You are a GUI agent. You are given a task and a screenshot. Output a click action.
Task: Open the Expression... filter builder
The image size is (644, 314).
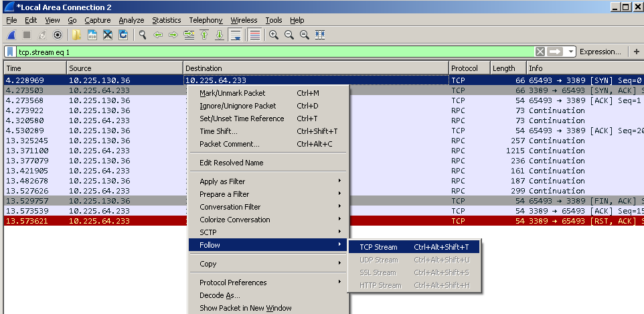click(x=600, y=52)
